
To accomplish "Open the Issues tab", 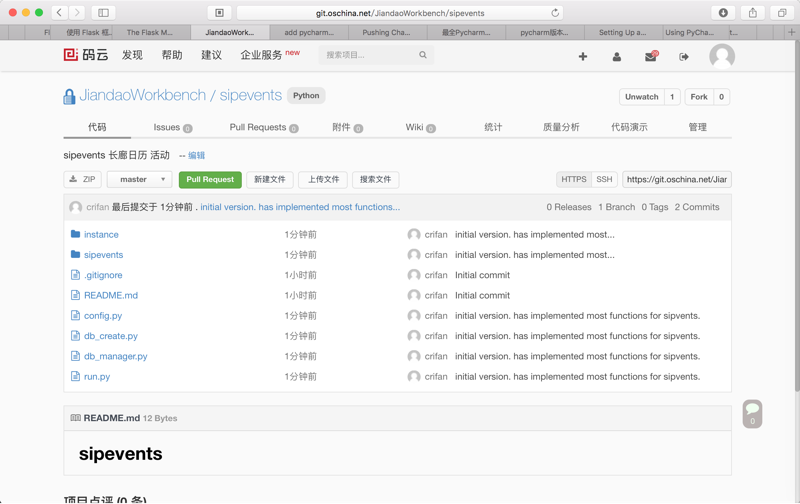I will point(172,128).
